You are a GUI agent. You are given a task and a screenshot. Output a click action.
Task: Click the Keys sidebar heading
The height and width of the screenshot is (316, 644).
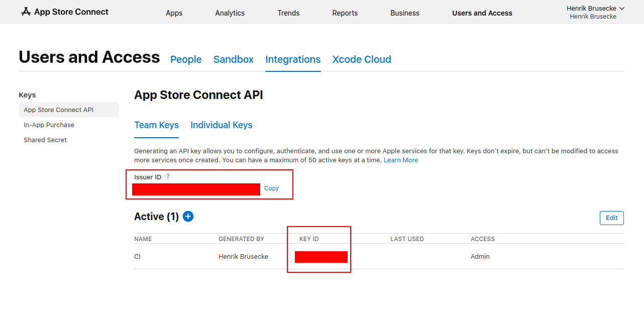[27, 95]
